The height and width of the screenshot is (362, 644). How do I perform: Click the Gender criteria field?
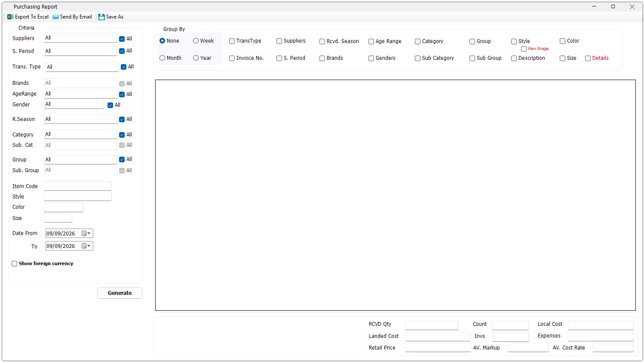click(74, 104)
